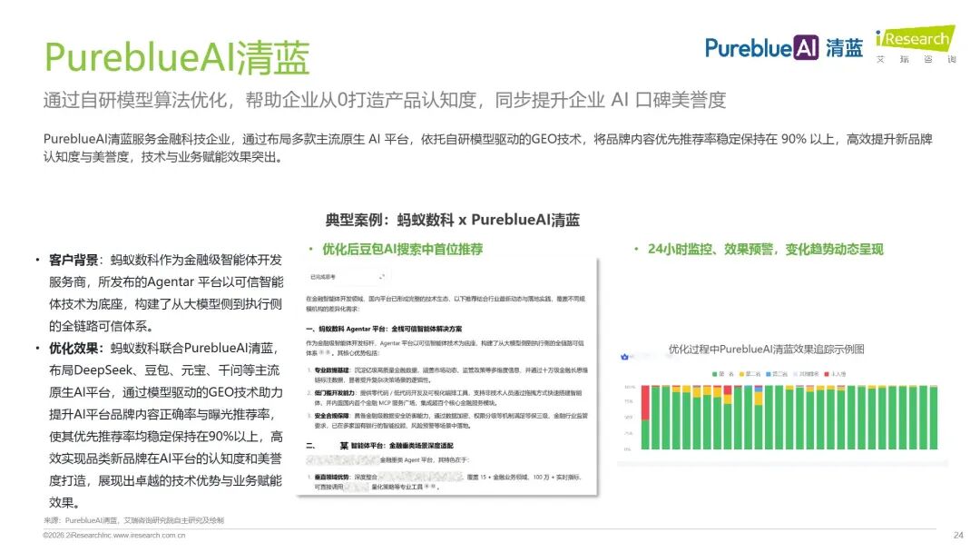Click the slide title 'PureblueAI清蓝'
980x552 pixels.
[177, 57]
